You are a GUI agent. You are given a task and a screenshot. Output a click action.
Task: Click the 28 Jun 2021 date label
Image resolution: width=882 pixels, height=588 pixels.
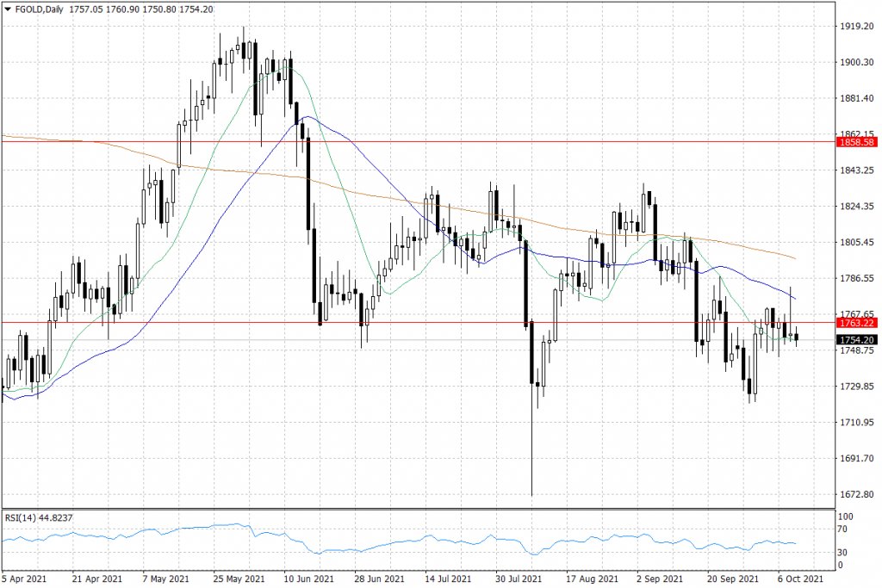click(379, 579)
